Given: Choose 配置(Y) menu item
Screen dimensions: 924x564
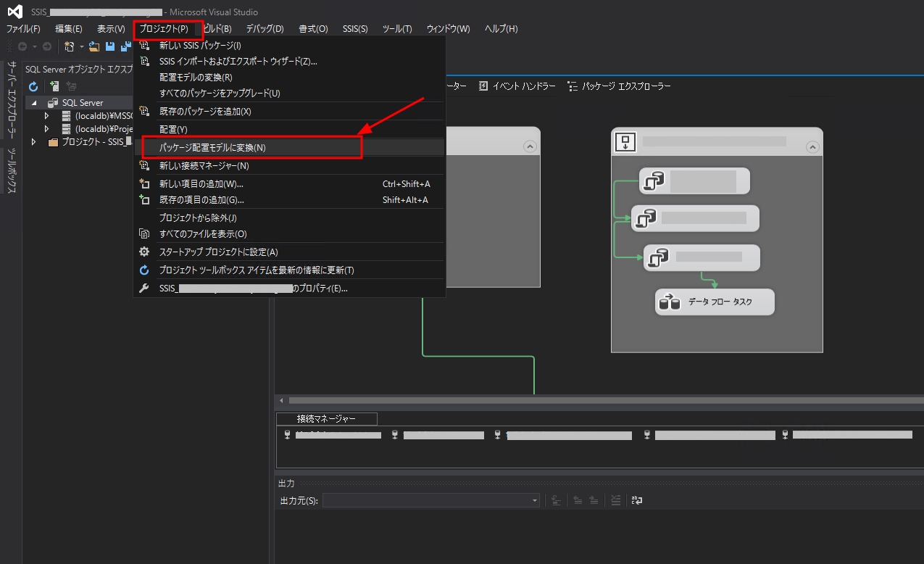Looking at the screenshot, I should [x=289, y=129].
